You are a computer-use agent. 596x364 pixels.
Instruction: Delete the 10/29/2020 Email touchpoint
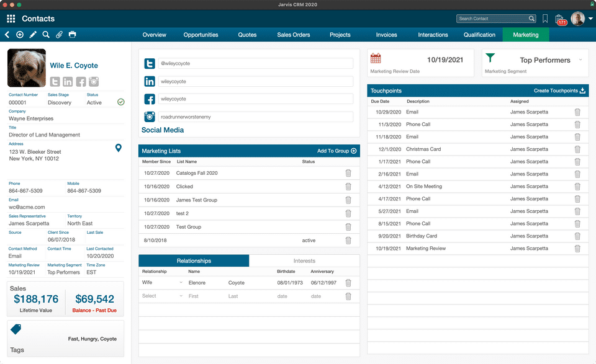tap(577, 112)
